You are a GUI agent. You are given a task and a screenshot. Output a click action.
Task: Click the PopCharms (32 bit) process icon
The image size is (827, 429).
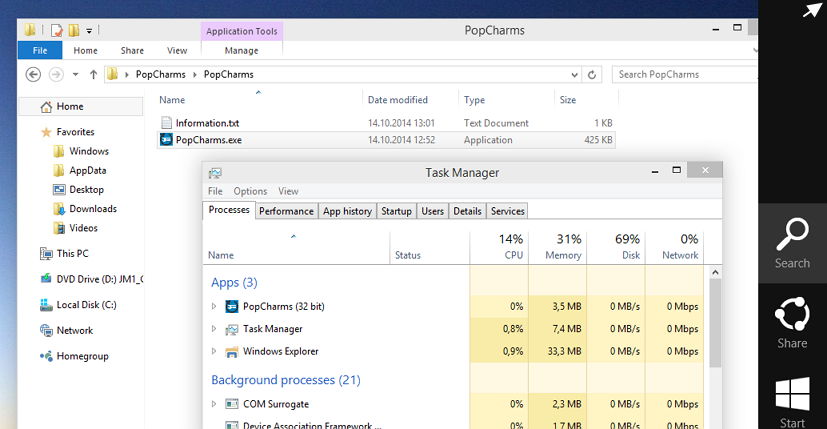(232, 306)
